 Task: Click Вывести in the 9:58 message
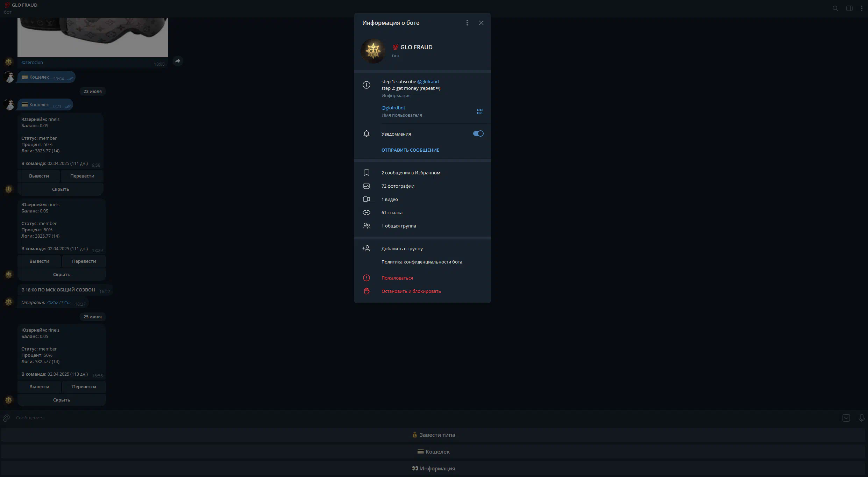(39, 176)
